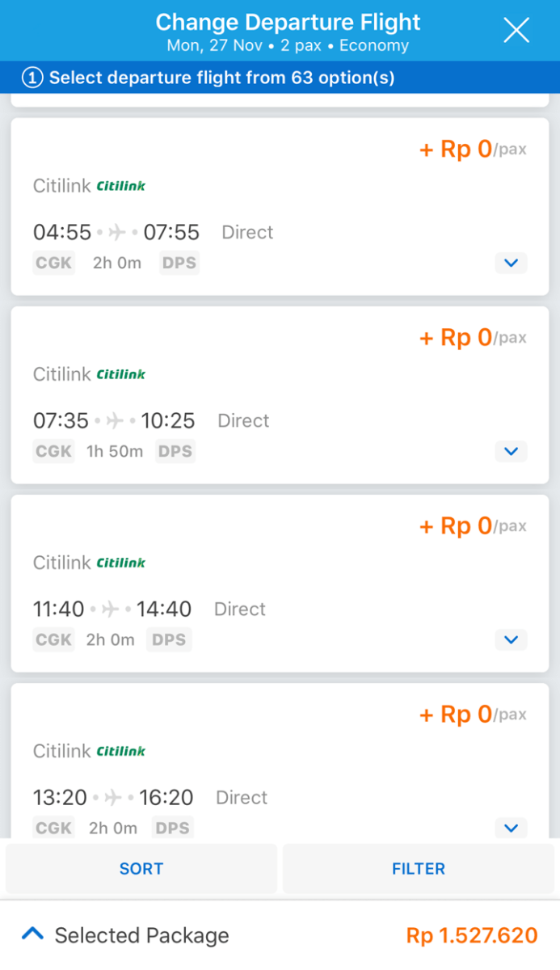Screen dimensions: 560x970
Task: Open the SORT options
Action: (x=141, y=869)
